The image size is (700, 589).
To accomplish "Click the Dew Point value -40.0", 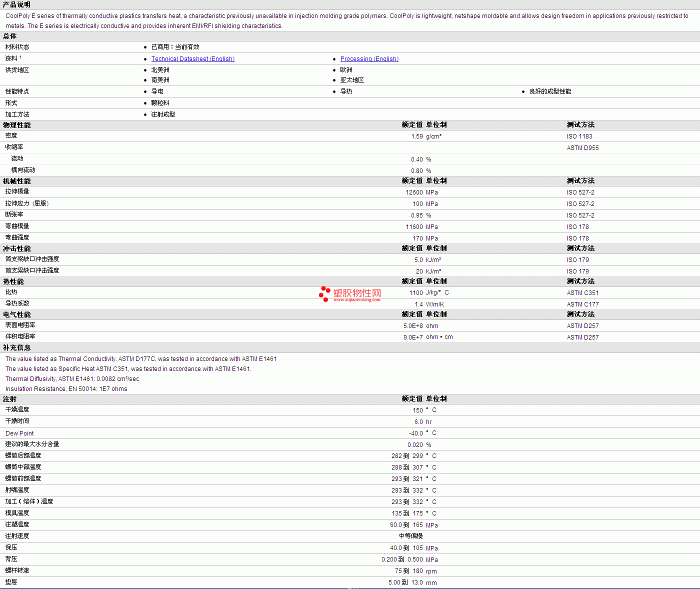I will [415, 433].
